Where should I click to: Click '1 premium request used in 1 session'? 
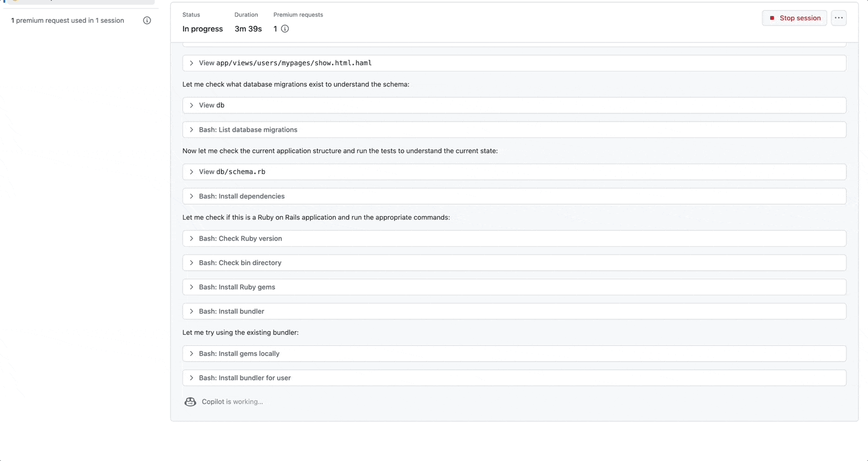(x=68, y=21)
